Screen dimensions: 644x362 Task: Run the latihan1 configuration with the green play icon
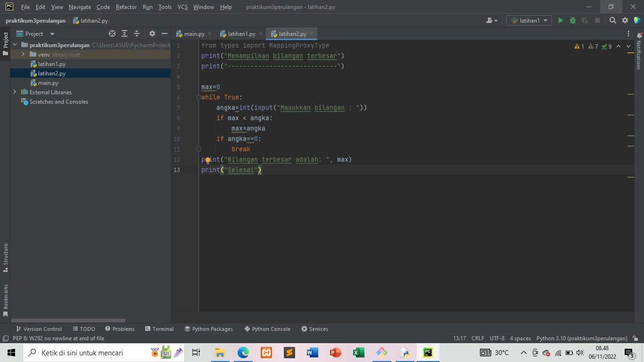tap(561, 21)
